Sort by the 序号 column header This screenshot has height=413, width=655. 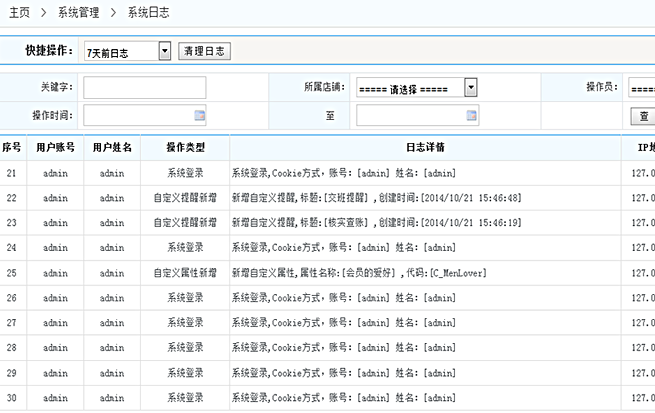pos(12,147)
